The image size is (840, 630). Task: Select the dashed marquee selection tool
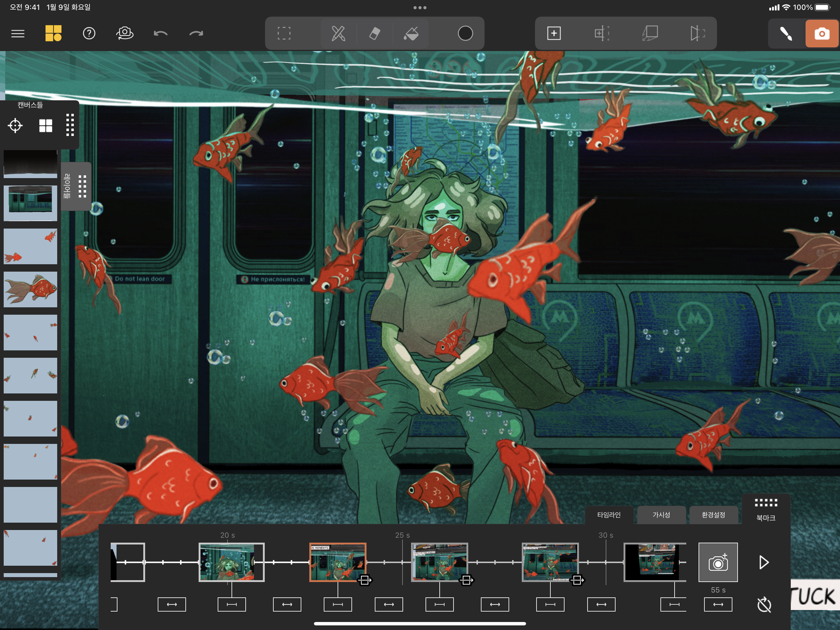point(284,34)
